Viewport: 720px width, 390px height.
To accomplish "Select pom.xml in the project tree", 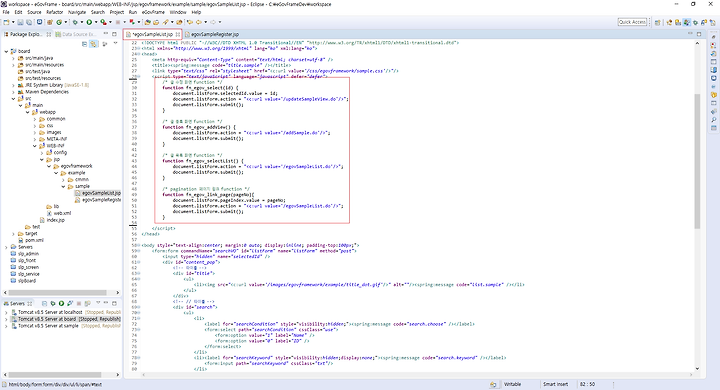I will (31, 240).
